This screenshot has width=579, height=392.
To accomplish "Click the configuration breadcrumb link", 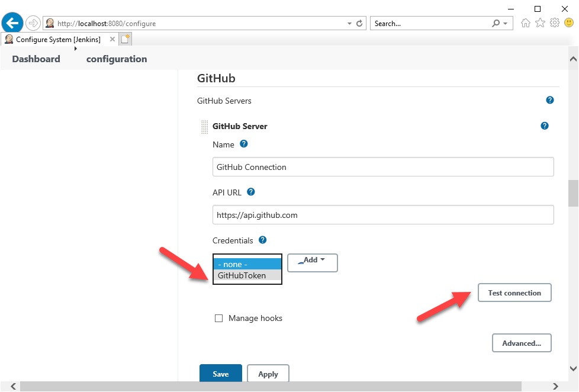I will (117, 59).
